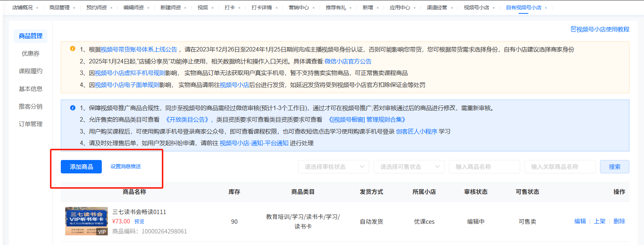Click 编辑 for 三七读书会畅读0111

[580, 221]
